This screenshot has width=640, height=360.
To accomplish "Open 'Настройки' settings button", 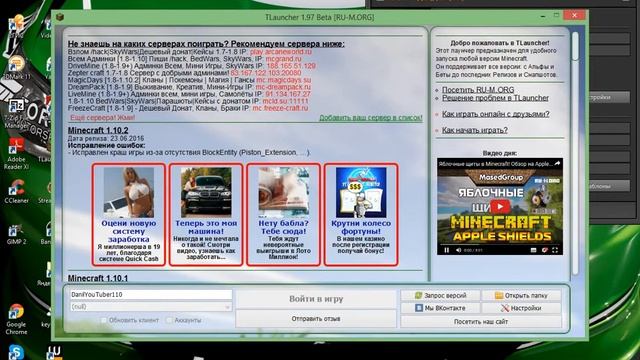I will click(521, 308).
